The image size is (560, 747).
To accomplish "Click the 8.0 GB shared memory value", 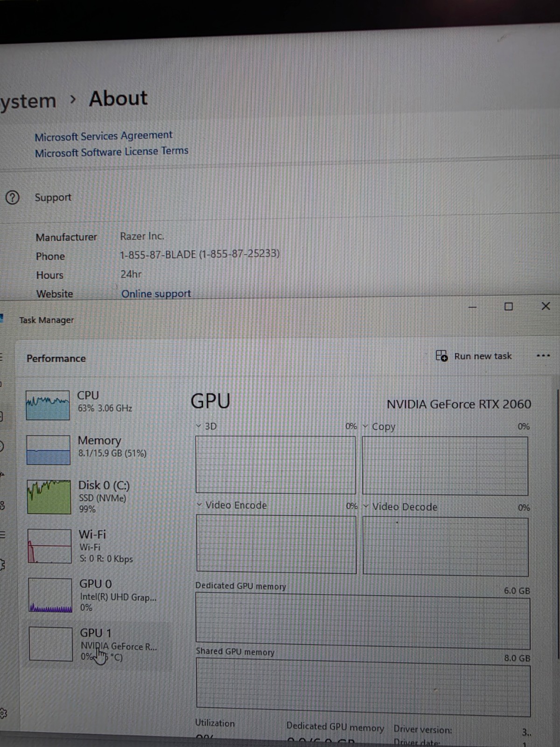I will click(x=517, y=658).
